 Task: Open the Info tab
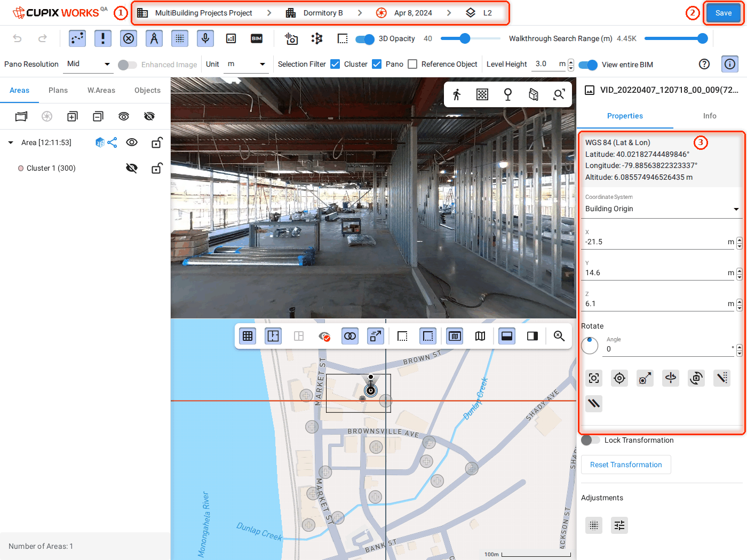click(x=710, y=116)
